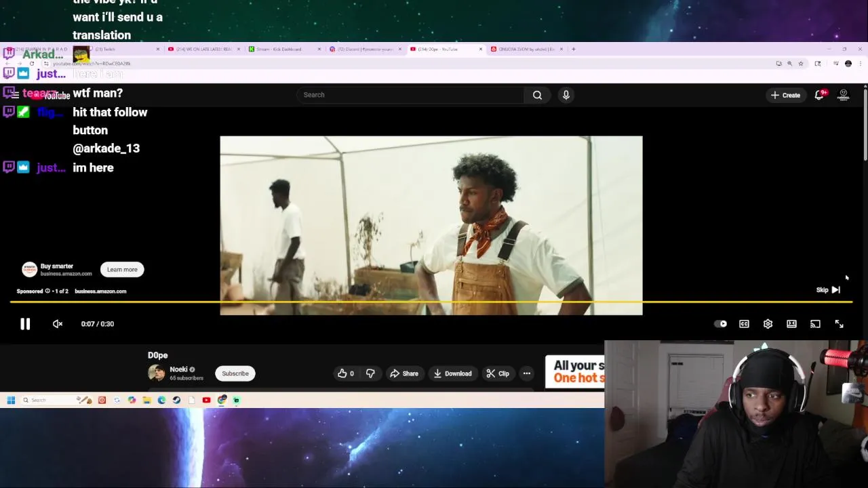This screenshot has height=488, width=868.
Task: Click the browser address bar URL
Action: click(x=92, y=64)
